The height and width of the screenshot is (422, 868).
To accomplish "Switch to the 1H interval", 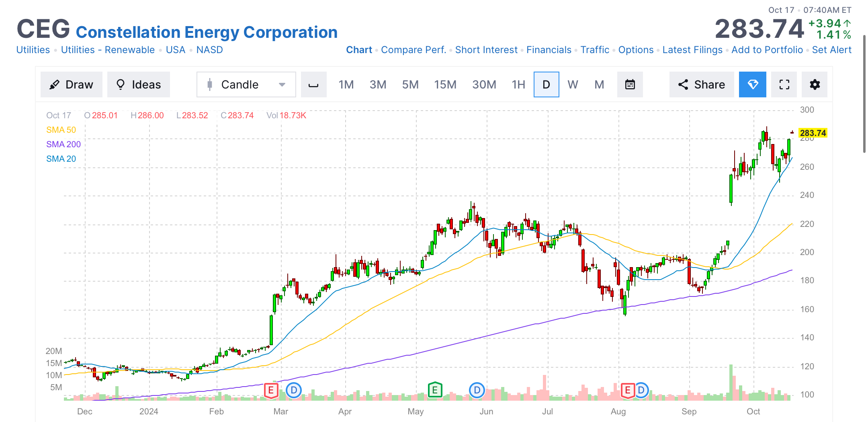I will pyautogui.click(x=518, y=84).
